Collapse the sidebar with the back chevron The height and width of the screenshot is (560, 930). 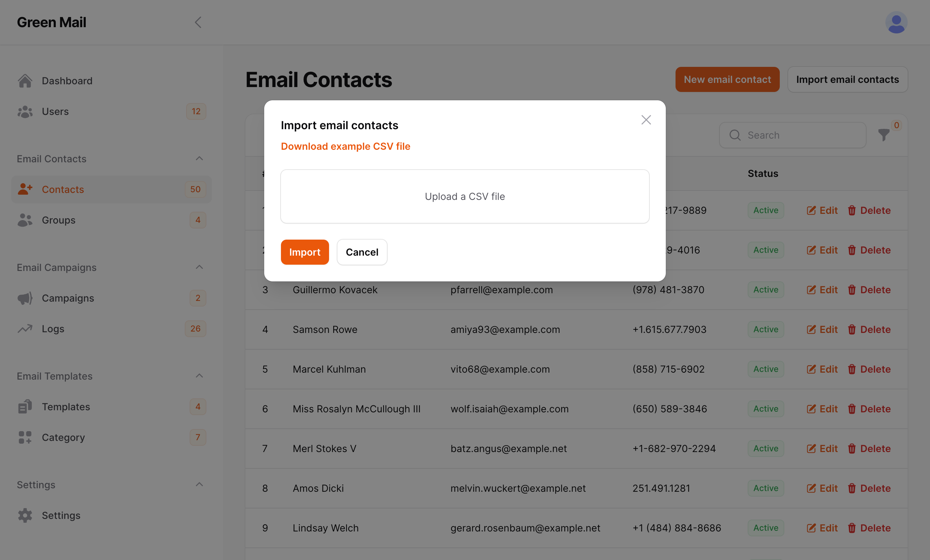pyautogui.click(x=199, y=22)
